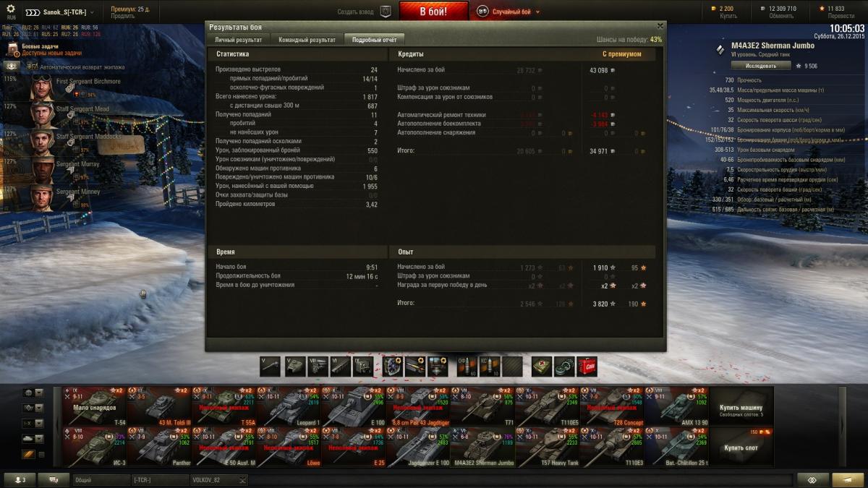
Task: Open the first equipment slot
Action: click(393, 367)
